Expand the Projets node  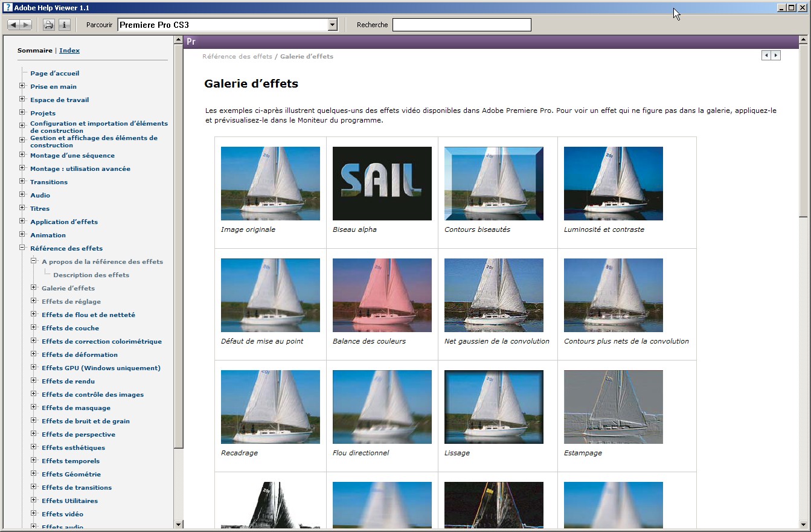coord(22,113)
